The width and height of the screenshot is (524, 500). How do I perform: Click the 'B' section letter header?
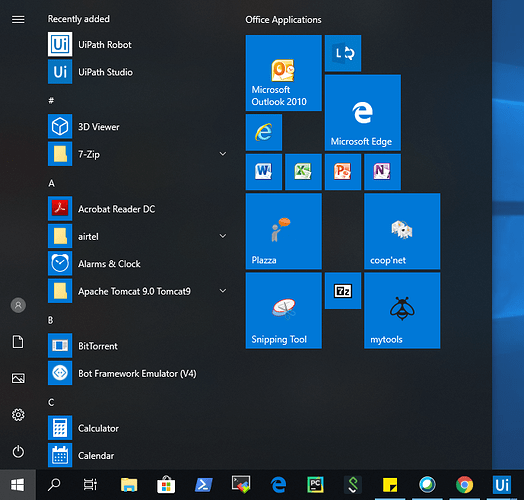click(50, 320)
